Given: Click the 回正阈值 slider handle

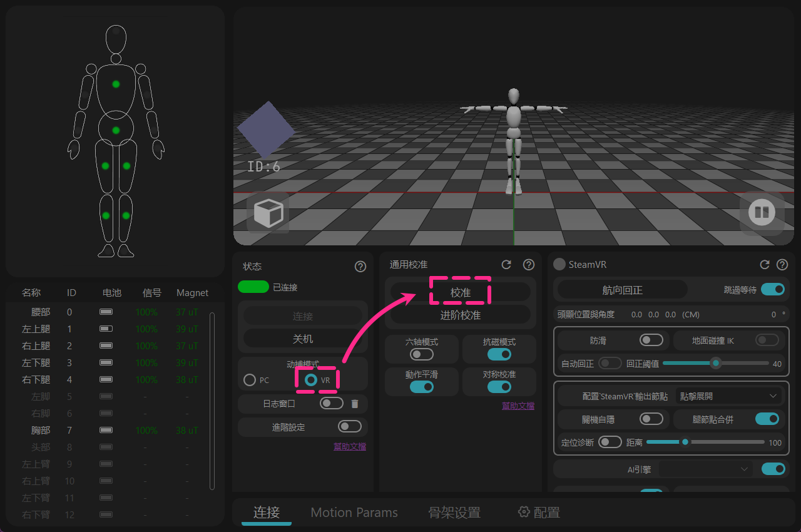Looking at the screenshot, I should 716,363.
